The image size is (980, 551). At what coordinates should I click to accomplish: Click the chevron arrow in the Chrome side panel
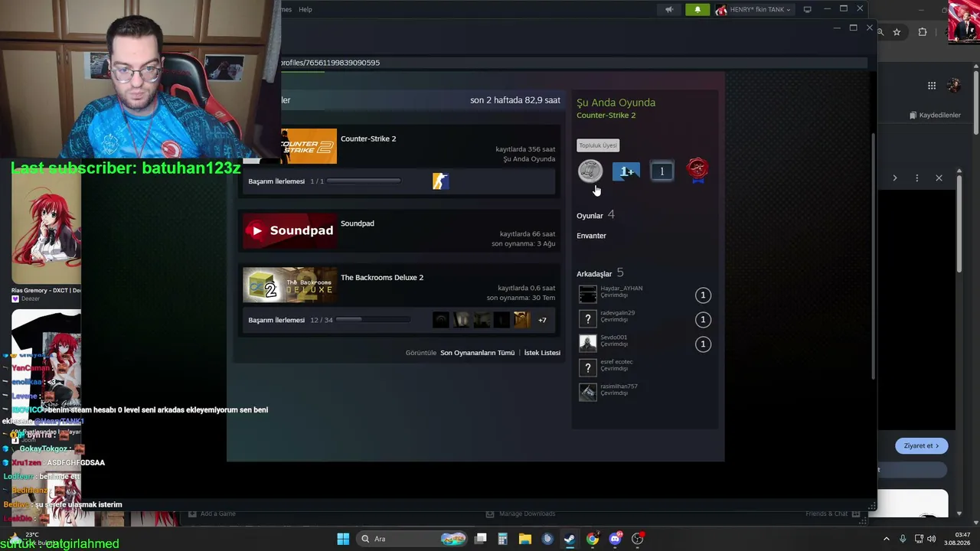894,178
